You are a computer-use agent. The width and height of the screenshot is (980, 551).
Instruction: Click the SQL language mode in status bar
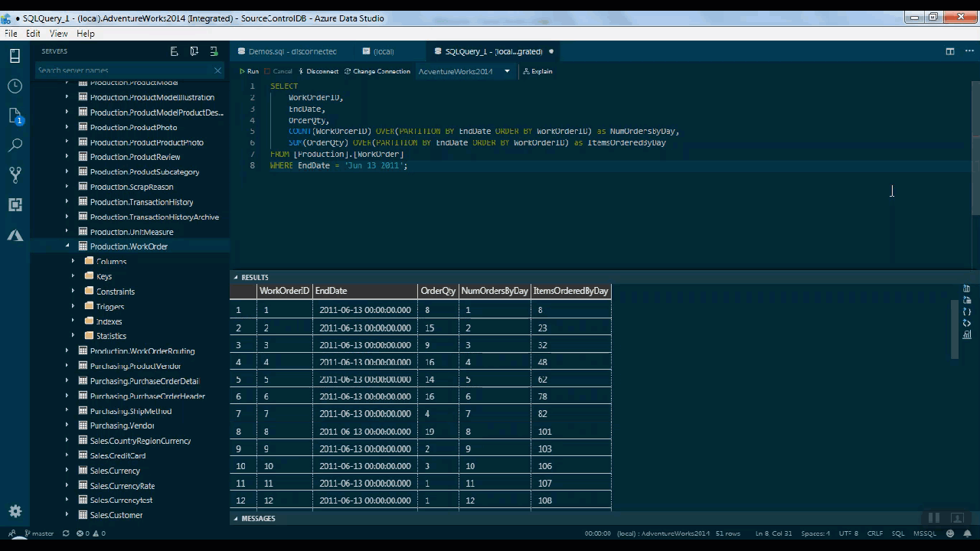coord(897,533)
